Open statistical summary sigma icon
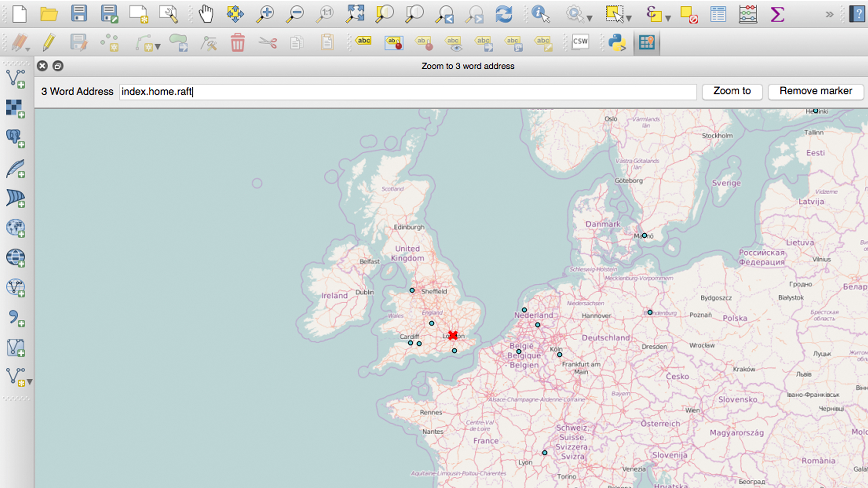Viewport: 868px width, 488px height. point(777,14)
